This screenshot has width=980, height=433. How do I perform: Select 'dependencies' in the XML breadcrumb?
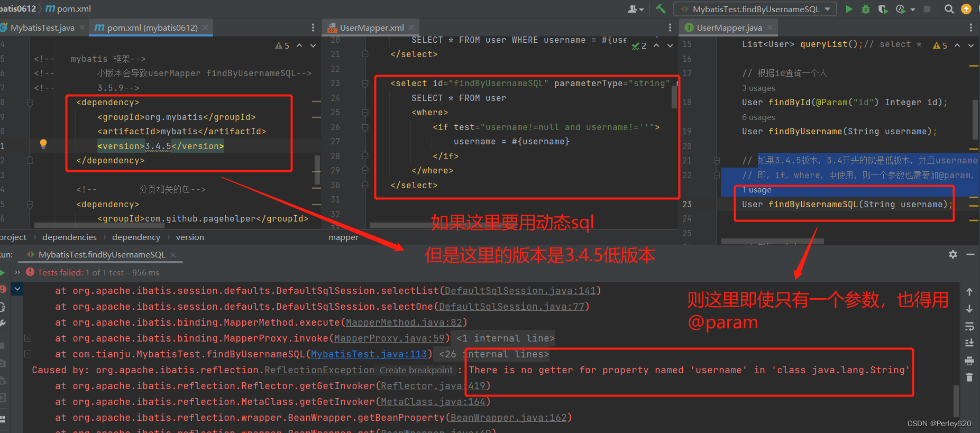coord(69,237)
